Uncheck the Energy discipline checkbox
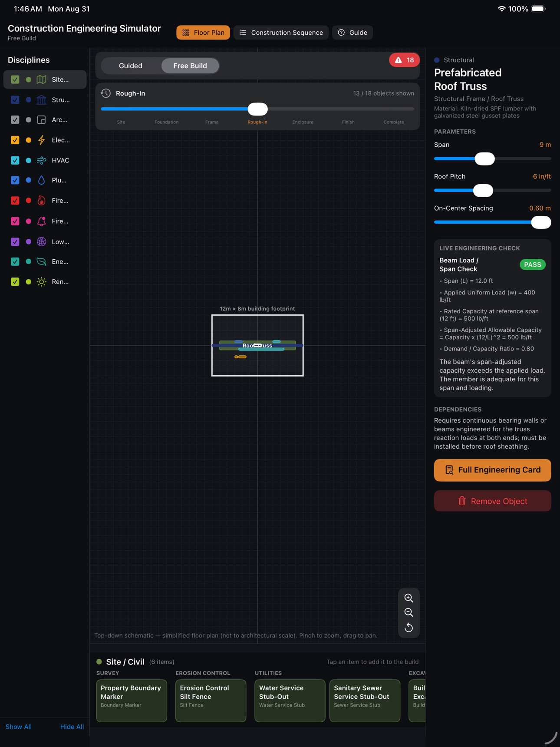This screenshot has height=747, width=560. [x=15, y=261]
